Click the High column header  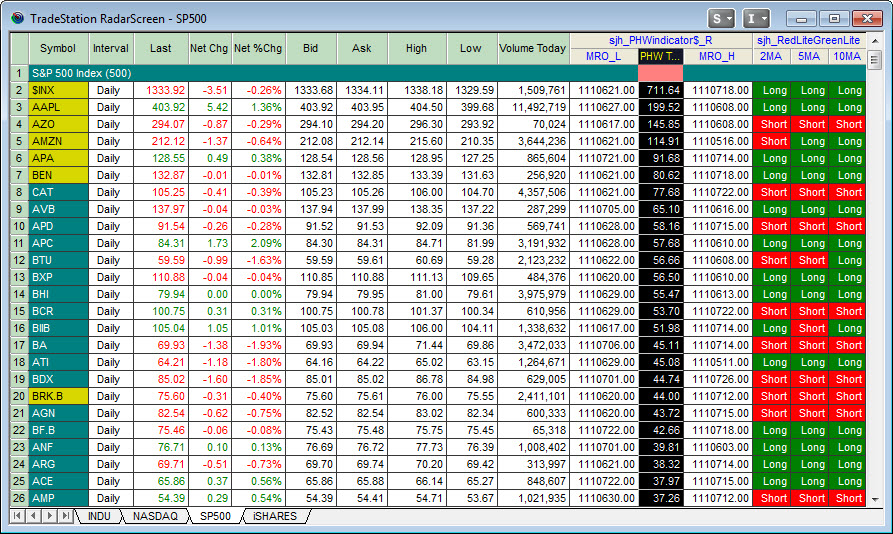click(417, 48)
